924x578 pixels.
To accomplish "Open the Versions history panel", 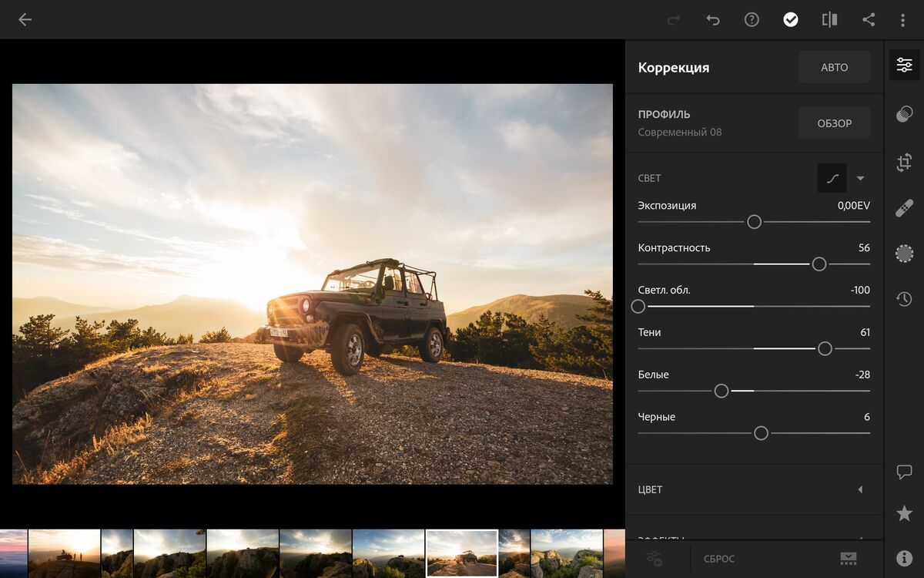I will click(905, 298).
